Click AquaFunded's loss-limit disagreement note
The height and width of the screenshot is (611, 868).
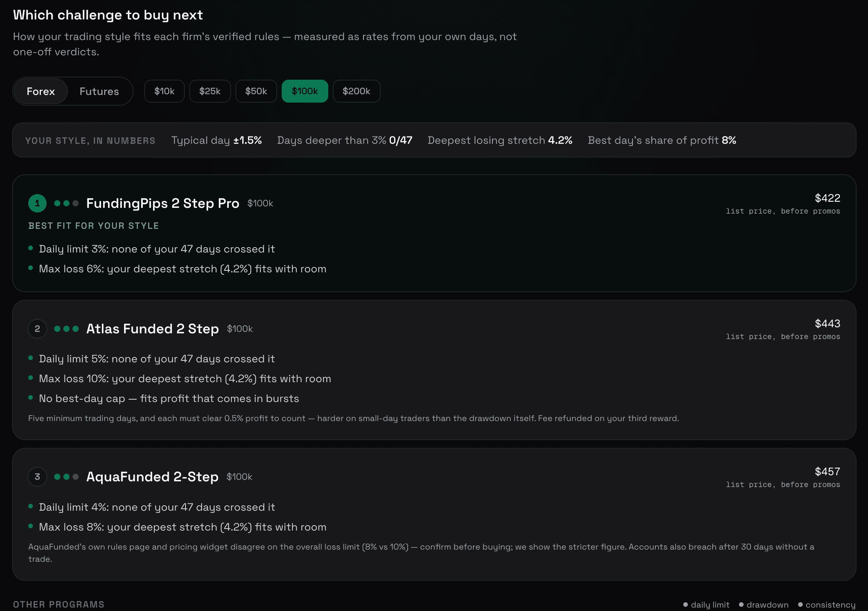click(x=421, y=553)
